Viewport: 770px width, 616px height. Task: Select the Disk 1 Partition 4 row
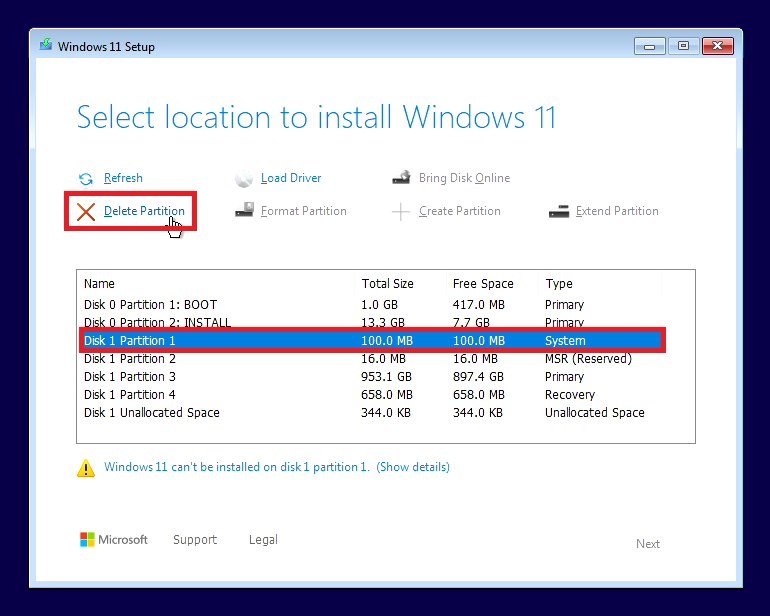pos(372,395)
